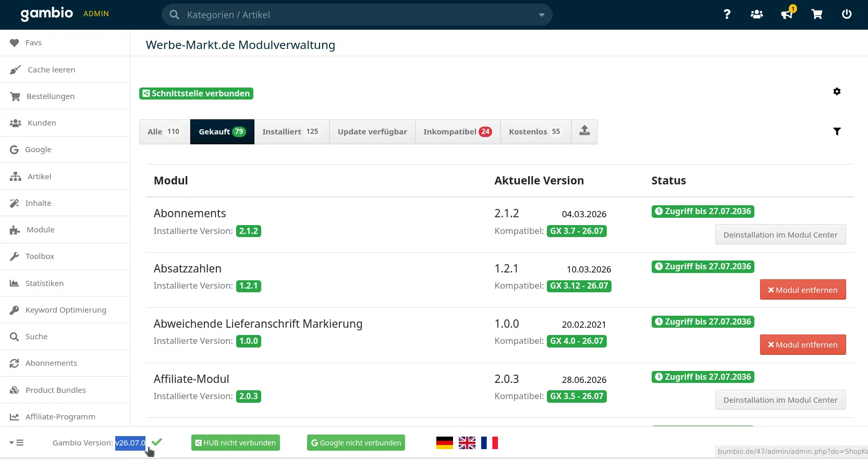The height and width of the screenshot is (459, 868).
Task: Click the GX 4.0 - 26.07 compatibility badge
Action: coord(577,341)
